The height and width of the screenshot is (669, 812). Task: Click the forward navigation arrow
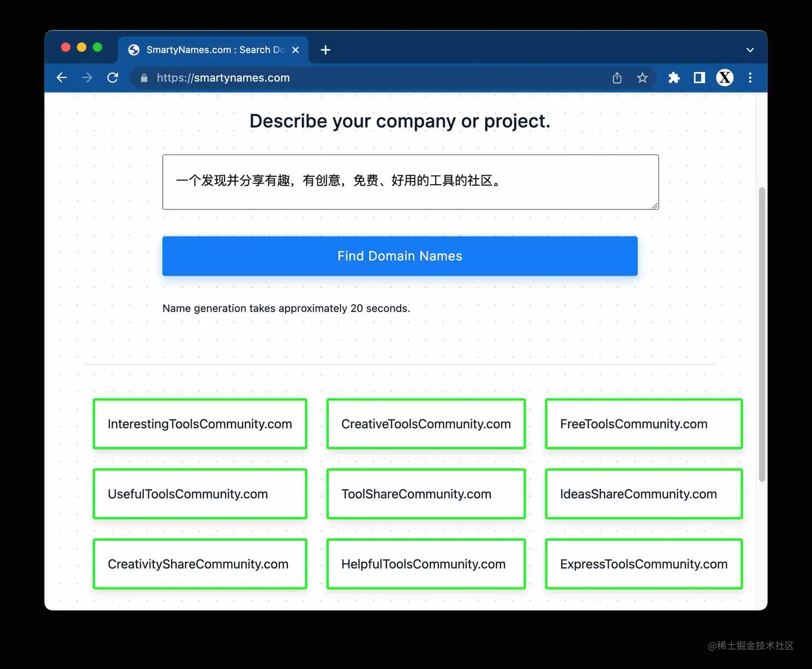[87, 78]
